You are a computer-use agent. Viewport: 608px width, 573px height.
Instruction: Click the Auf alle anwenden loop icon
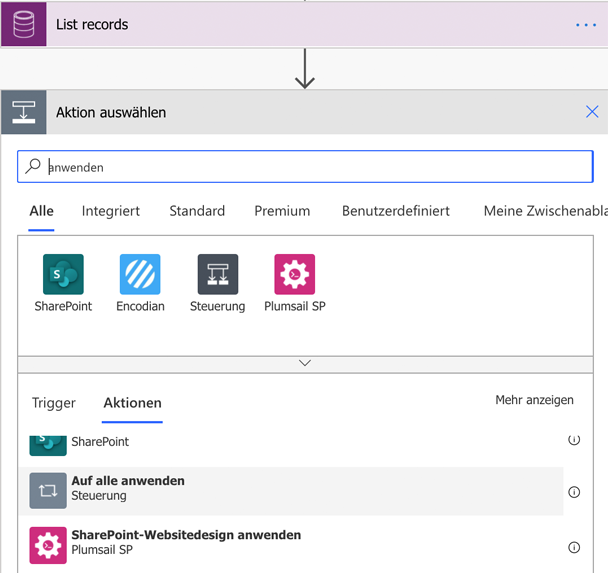pos(48,491)
